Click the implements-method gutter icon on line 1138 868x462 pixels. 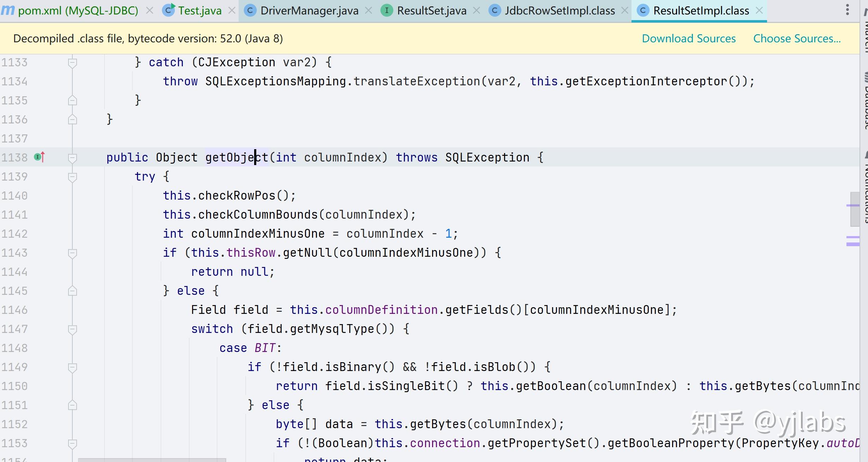tap(40, 157)
